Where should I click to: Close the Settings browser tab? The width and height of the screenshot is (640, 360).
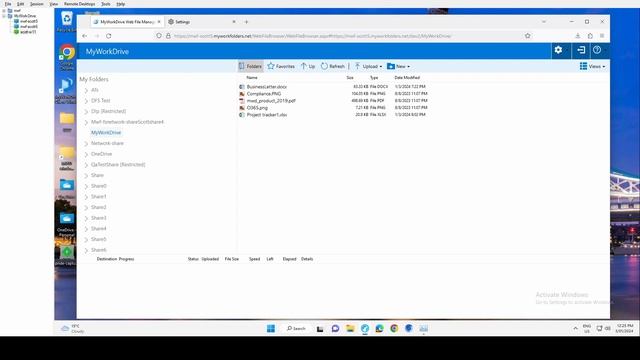pos(234,22)
